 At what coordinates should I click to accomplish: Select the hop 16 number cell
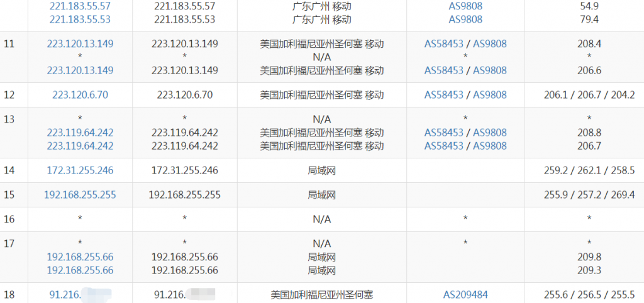click(9, 219)
